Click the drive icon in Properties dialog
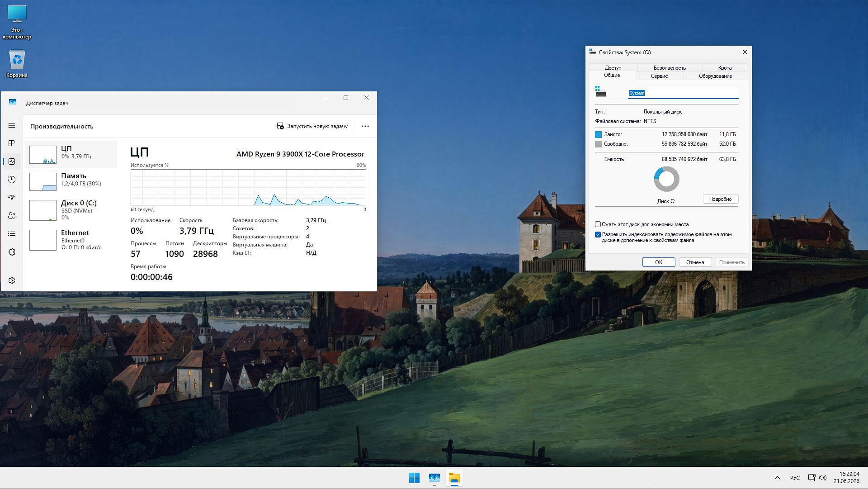The image size is (868, 489). coord(600,92)
